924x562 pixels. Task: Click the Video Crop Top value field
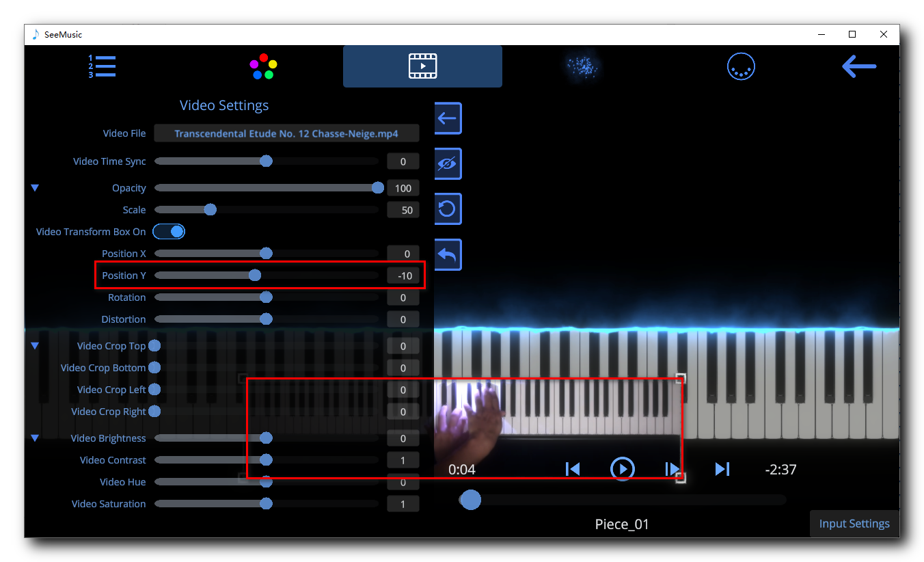pyautogui.click(x=403, y=346)
